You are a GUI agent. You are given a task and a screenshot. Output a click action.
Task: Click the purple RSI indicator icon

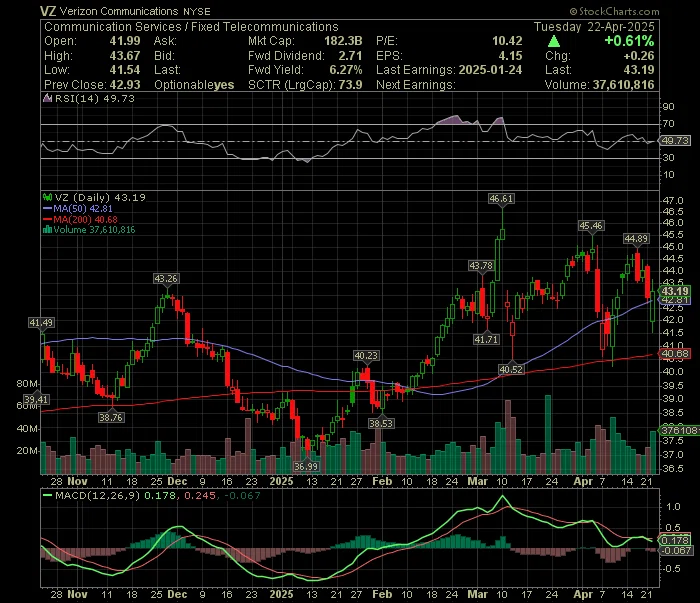click(x=47, y=98)
